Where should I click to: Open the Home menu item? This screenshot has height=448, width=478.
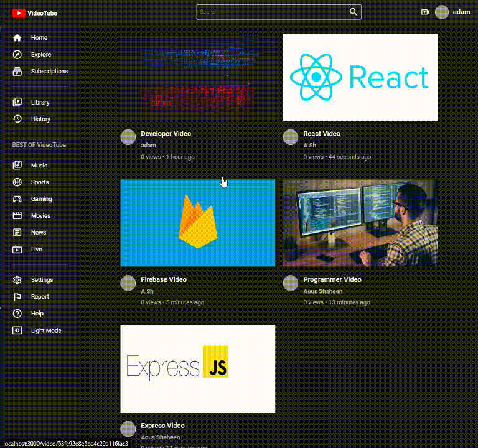tap(39, 38)
